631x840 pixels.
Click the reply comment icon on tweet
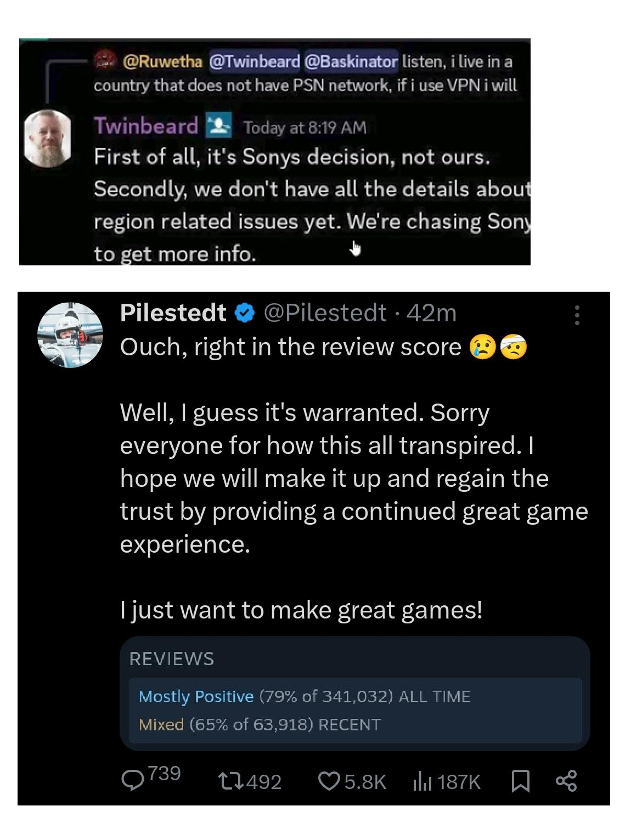132,781
